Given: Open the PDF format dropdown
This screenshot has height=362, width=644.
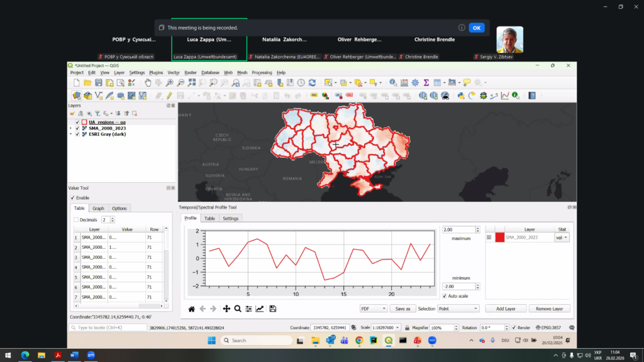Looking at the screenshot, I should tap(373, 309).
